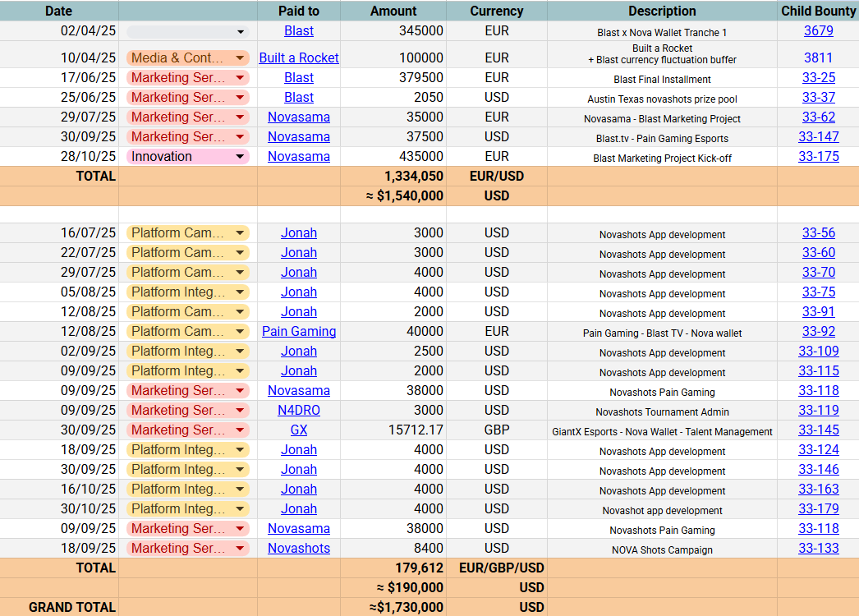Open Marketing Ser… dropdown on N4DRO row
Image resolution: width=859 pixels, height=616 pixels.
point(188,411)
